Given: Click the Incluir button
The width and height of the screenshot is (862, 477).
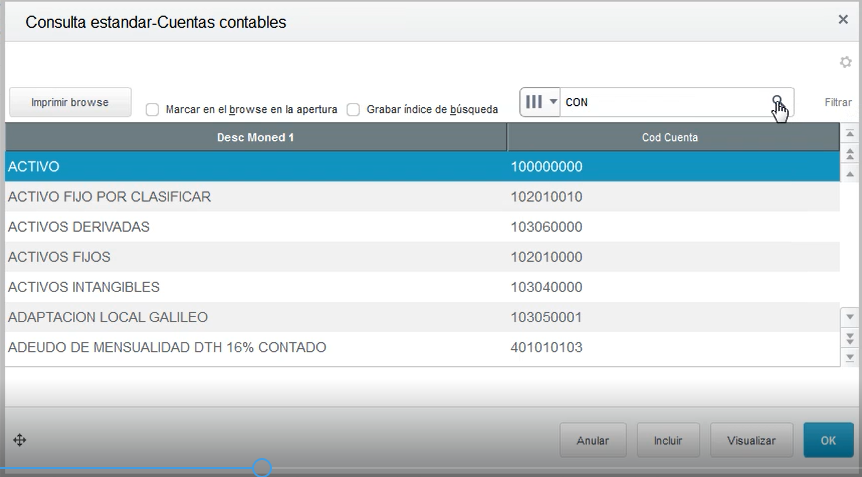Looking at the screenshot, I should point(668,440).
